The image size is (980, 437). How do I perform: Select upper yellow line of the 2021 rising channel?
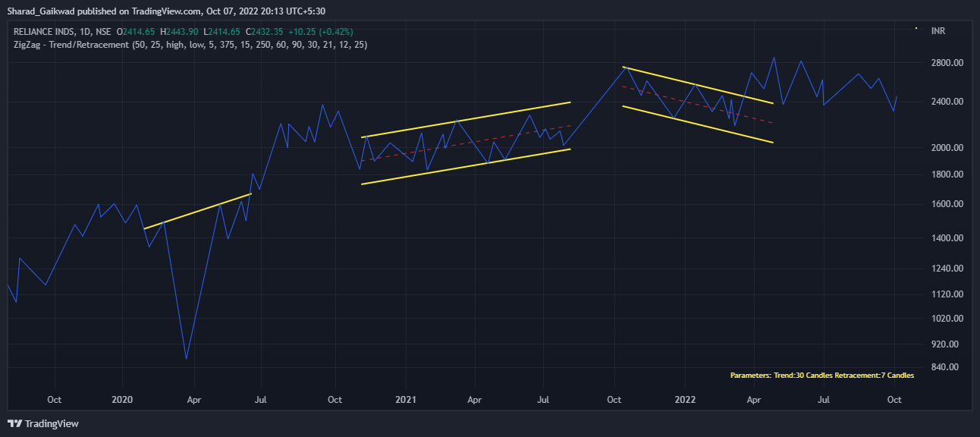466,119
